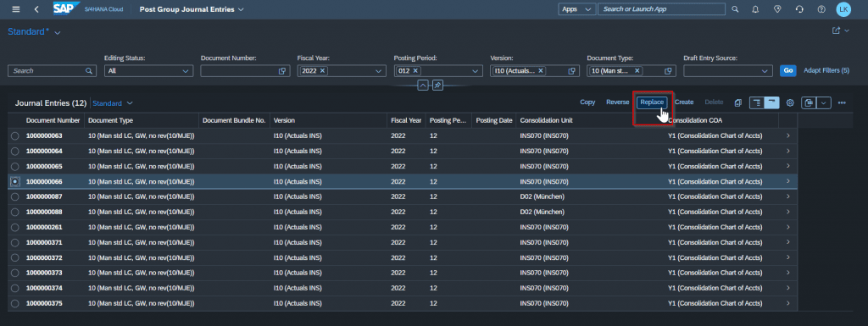868x326 pixels.
Task: Remove the 10 (Man st... Document Type token
Action: pos(637,71)
